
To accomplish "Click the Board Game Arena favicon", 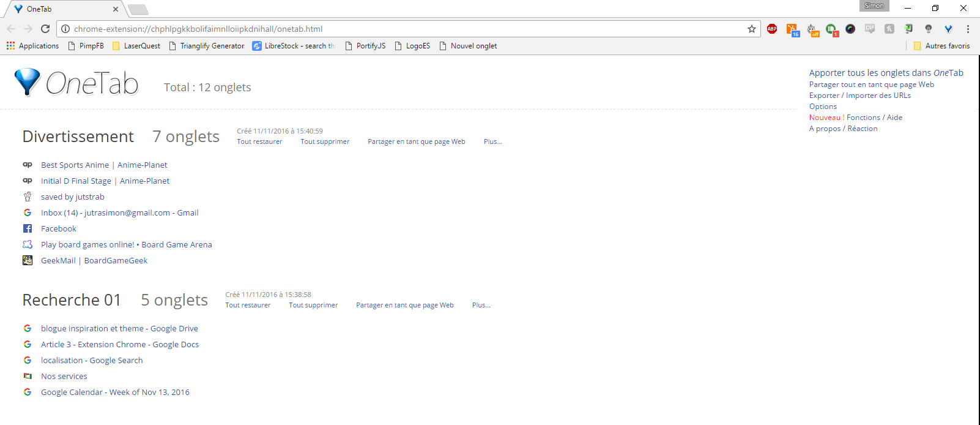I will [x=28, y=244].
